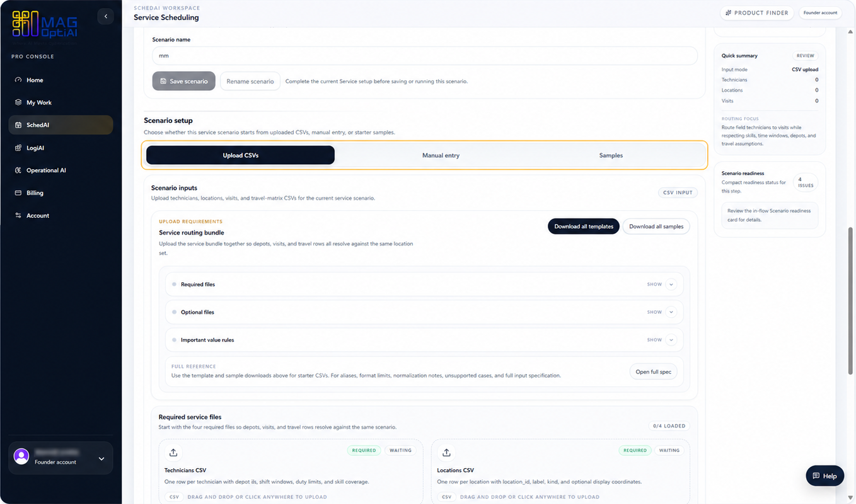Click the Rename scenario button
This screenshot has height=504, width=856.
250,81
